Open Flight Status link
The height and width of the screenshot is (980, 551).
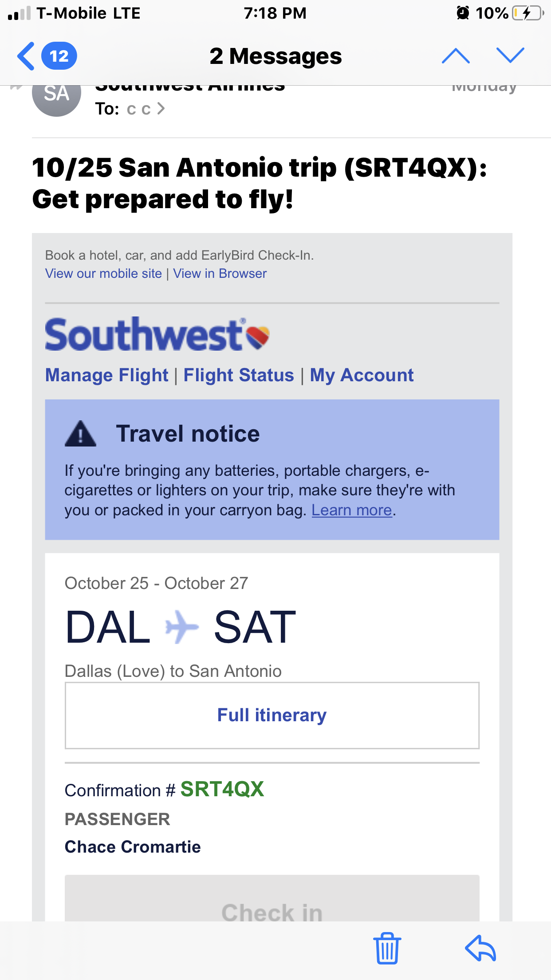point(239,375)
